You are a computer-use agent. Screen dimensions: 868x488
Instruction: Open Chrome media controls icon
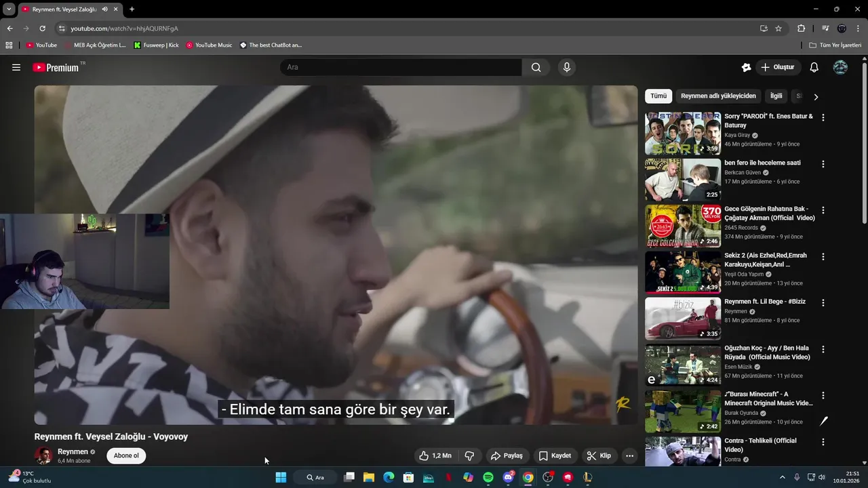tap(825, 28)
